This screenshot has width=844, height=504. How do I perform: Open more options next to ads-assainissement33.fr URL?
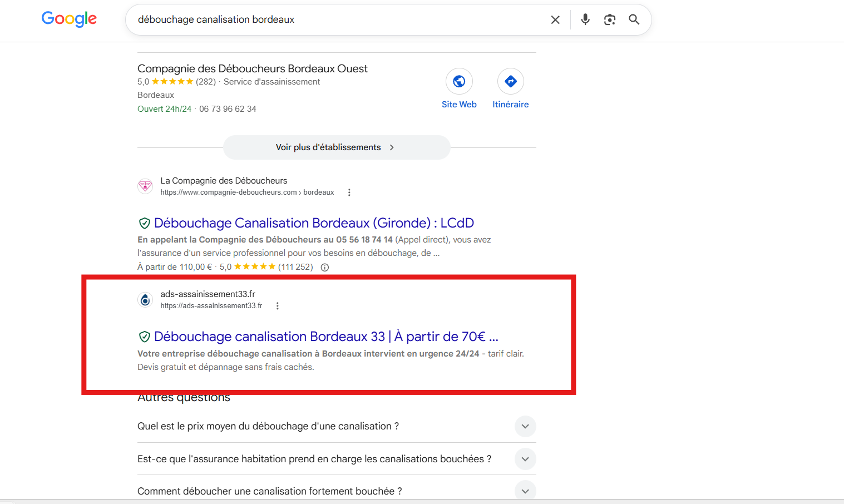(x=278, y=306)
